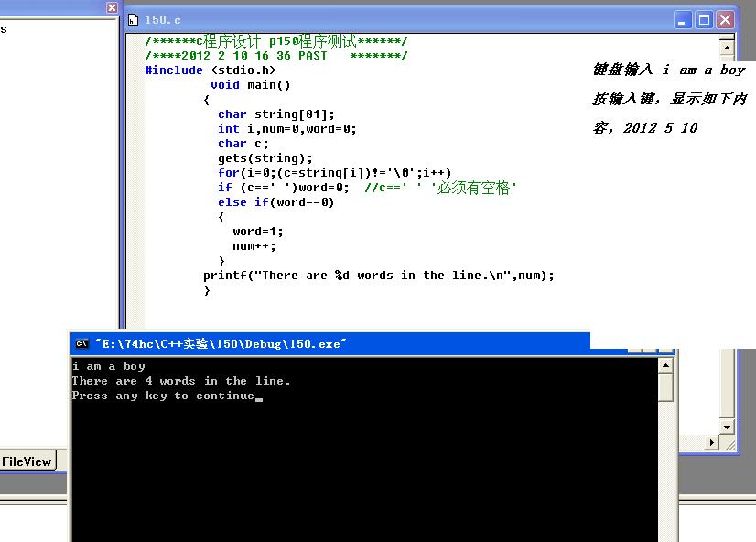
Task: Click 'int i,num=0,word=0;' line
Action: pyautogui.click(x=286, y=129)
